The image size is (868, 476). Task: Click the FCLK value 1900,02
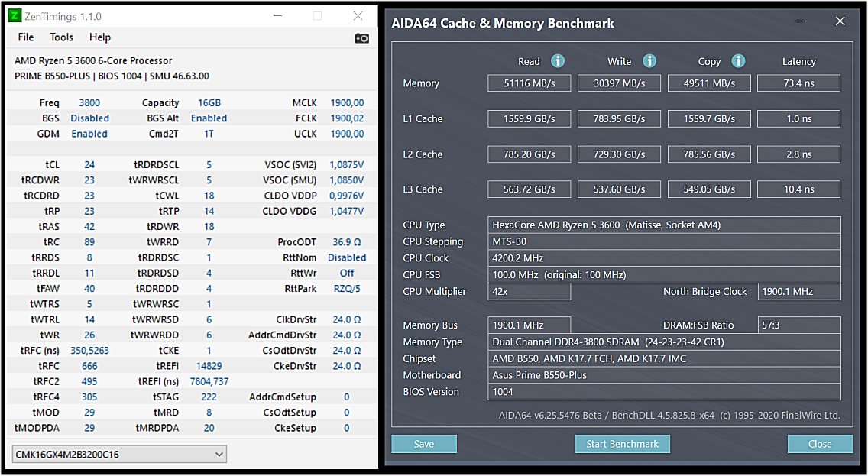click(347, 118)
